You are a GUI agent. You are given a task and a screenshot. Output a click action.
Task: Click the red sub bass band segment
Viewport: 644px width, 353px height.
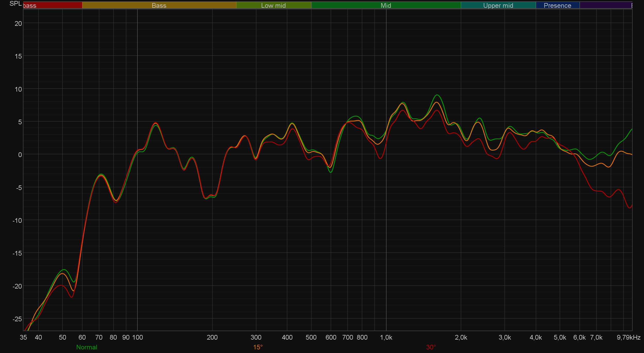click(53, 5)
